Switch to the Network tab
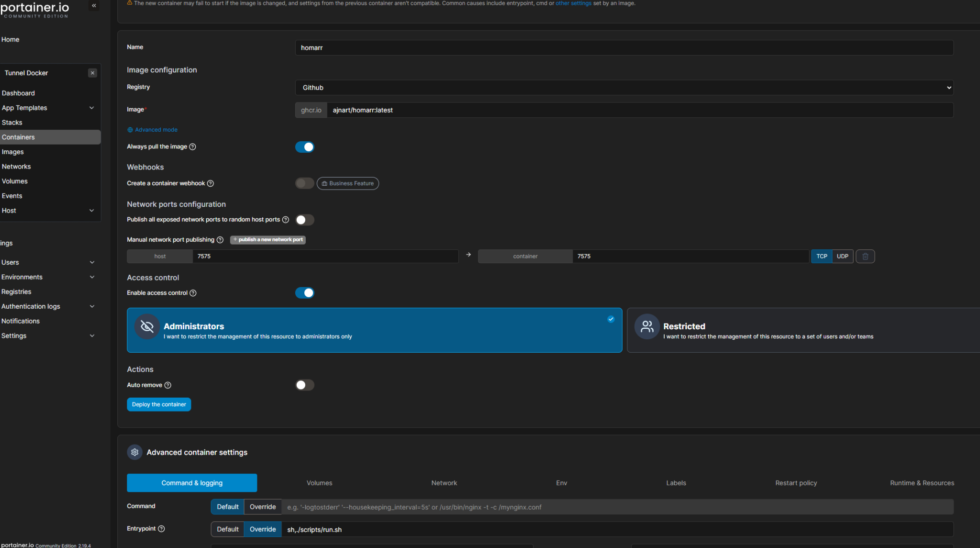980x548 pixels. tap(444, 482)
